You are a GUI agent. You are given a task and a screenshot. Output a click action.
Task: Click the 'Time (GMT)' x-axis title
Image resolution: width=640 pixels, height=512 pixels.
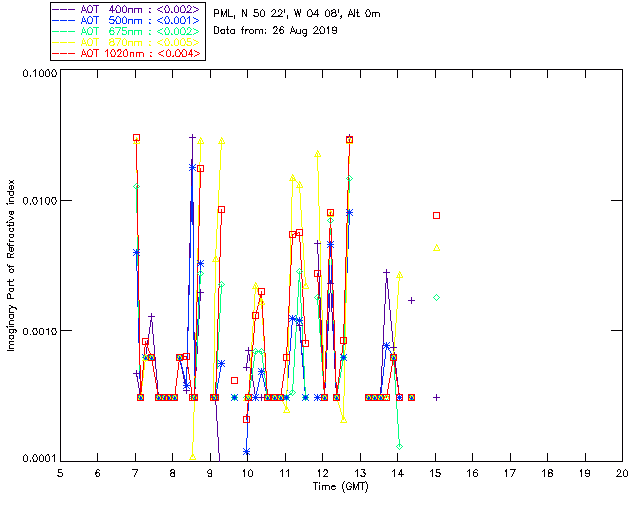(341, 485)
